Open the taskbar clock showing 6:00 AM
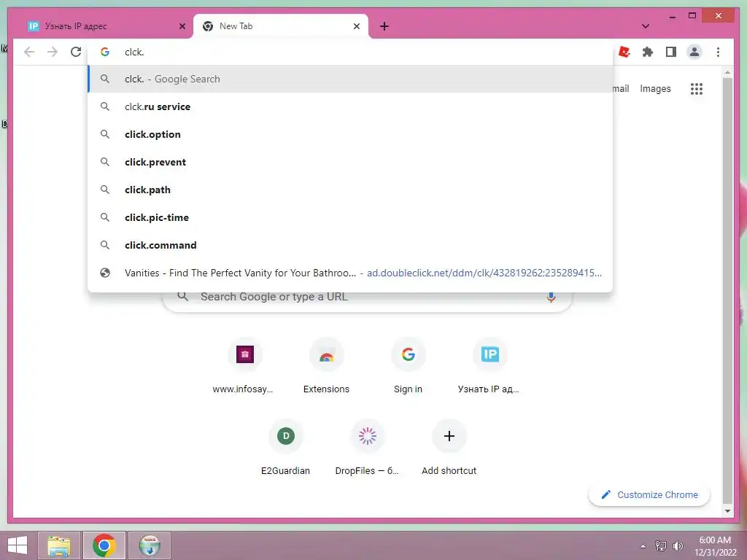 [715, 545]
